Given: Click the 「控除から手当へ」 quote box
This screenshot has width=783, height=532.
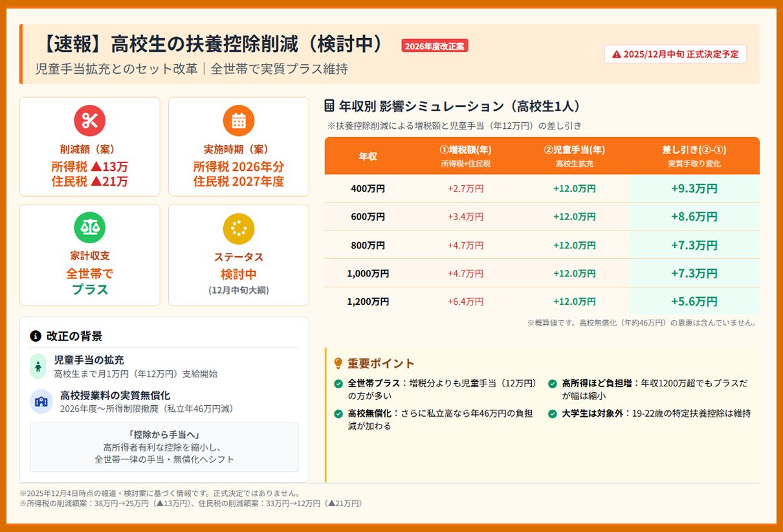Looking at the screenshot, I should point(164,447).
